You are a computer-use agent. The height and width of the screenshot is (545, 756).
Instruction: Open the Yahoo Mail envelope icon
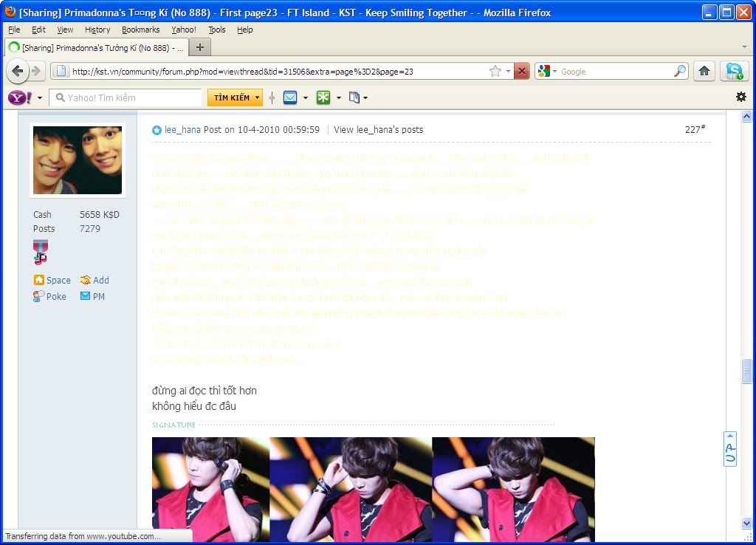click(x=289, y=98)
